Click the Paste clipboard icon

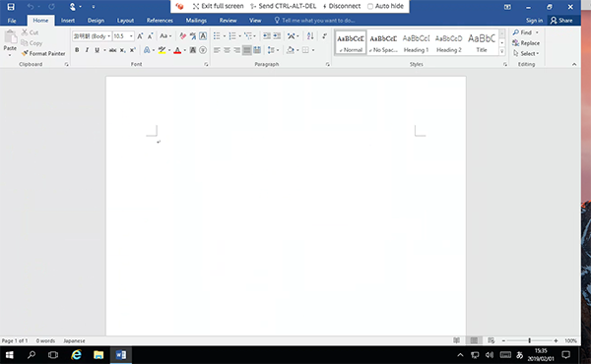coord(10,37)
